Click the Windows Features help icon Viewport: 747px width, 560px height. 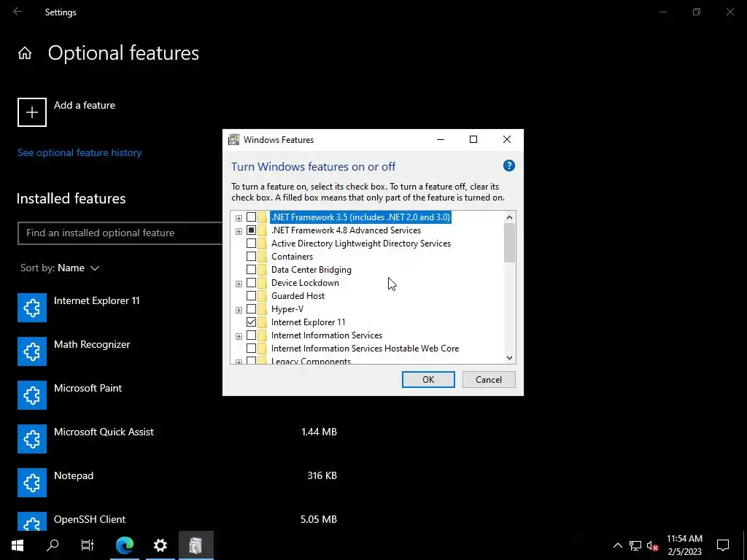508,166
